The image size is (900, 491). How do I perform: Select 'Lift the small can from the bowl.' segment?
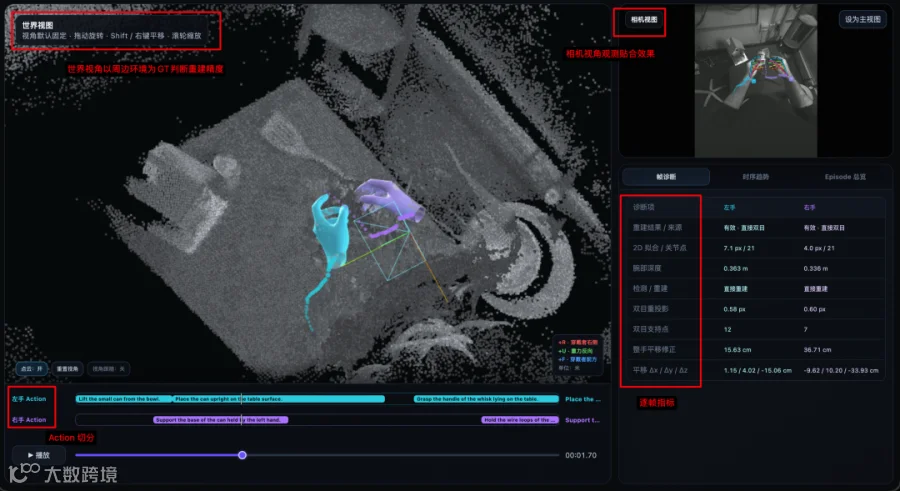(x=124, y=399)
